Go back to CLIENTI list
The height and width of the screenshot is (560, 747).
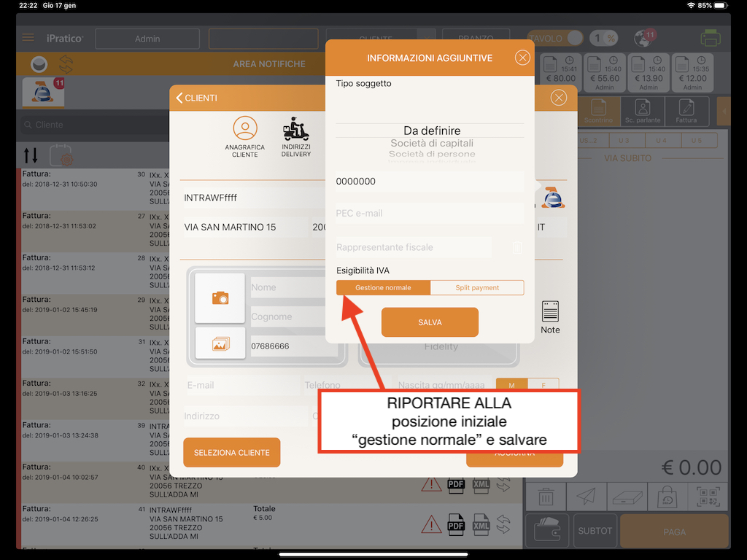coord(197,98)
